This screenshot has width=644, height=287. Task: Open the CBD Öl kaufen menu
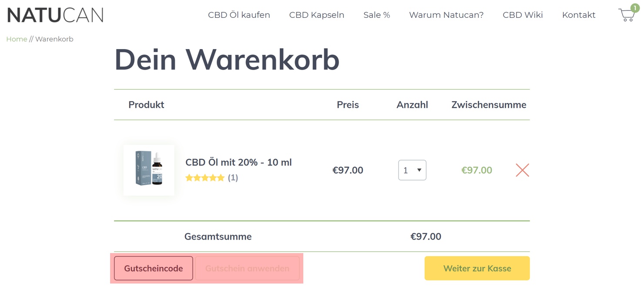(x=239, y=15)
